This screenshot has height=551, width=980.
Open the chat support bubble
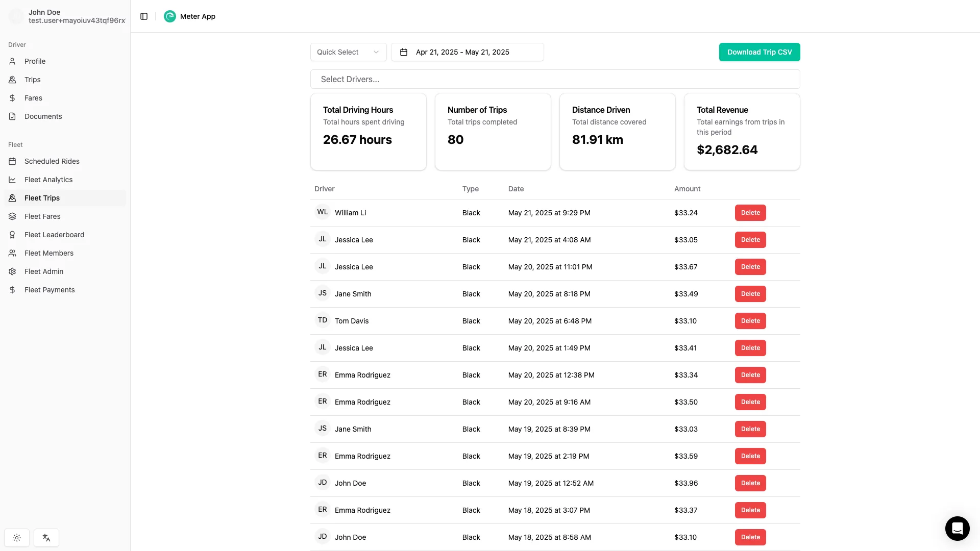coord(957,529)
